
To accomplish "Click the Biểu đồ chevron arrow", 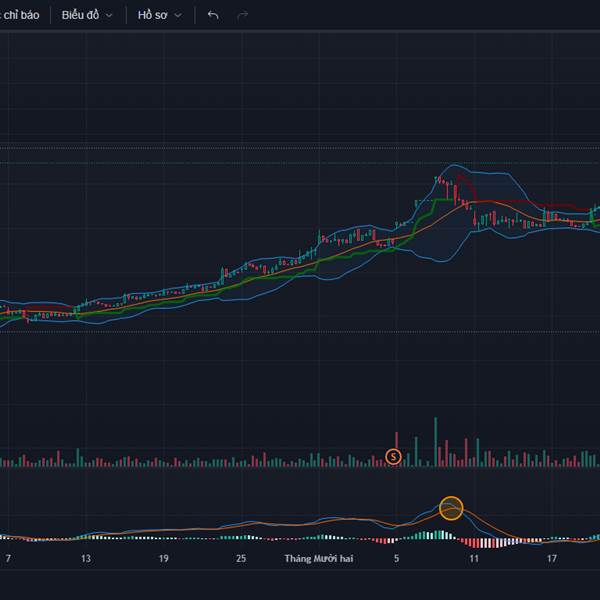I will point(109,16).
